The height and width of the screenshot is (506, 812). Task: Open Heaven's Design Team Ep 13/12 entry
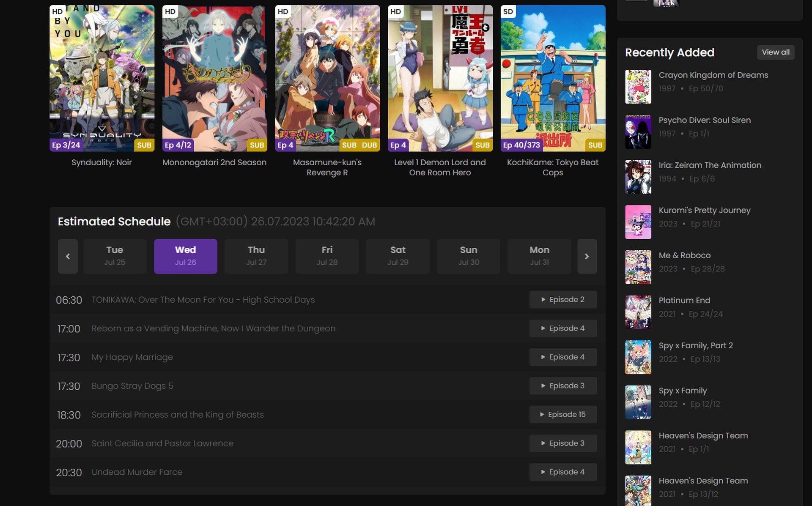[x=703, y=481]
